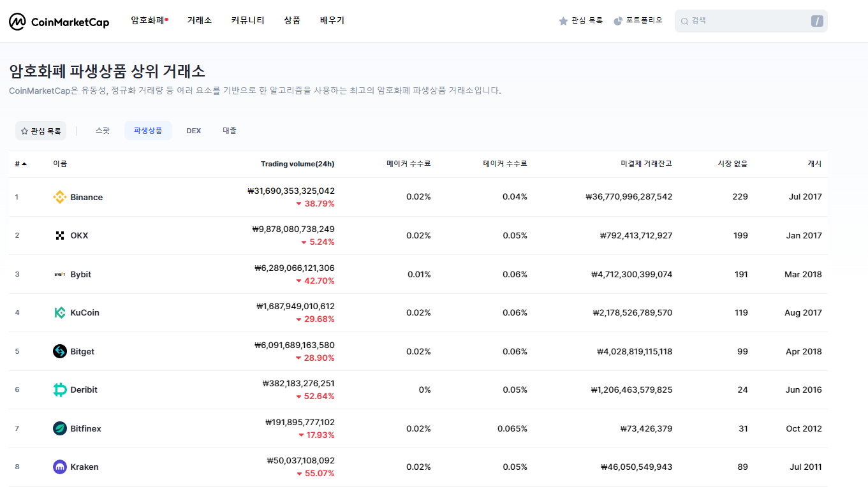Image resolution: width=868 pixels, height=487 pixels.
Task: Open the CoinMarketCap home logo
Action: [x=59, y=22]
